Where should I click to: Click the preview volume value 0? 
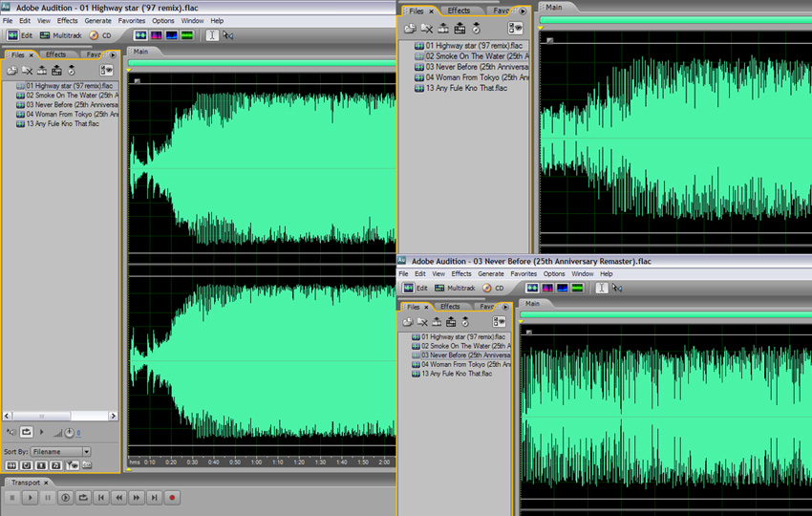point(78,433)
